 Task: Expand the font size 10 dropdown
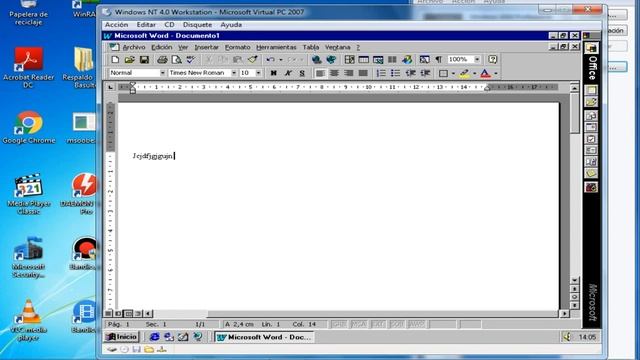258,73
